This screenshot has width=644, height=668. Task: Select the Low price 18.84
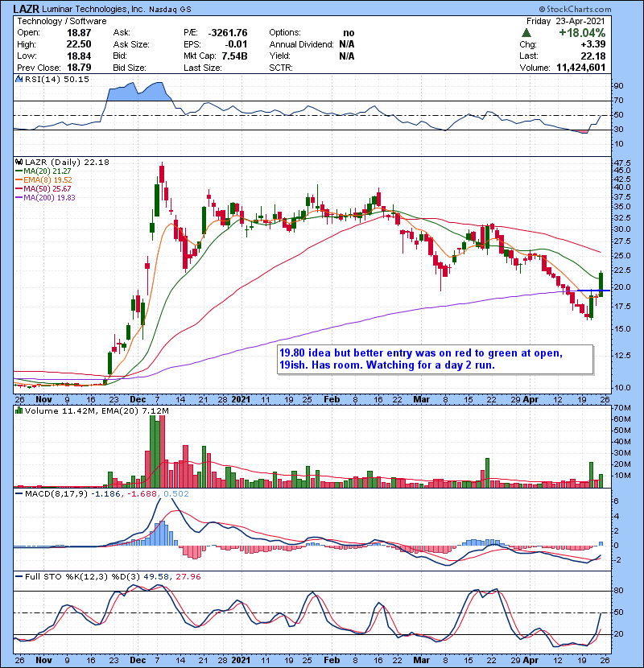point(79,56)
